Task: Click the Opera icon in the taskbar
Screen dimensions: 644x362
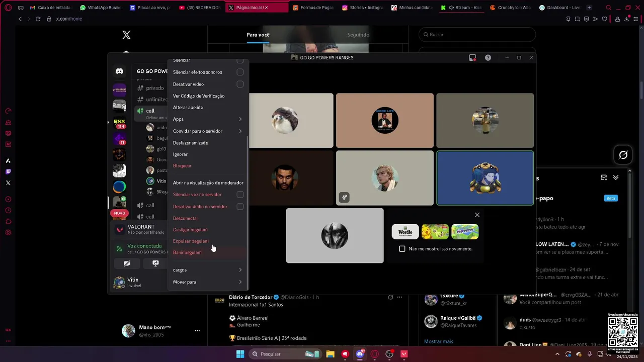Action: 374,354
